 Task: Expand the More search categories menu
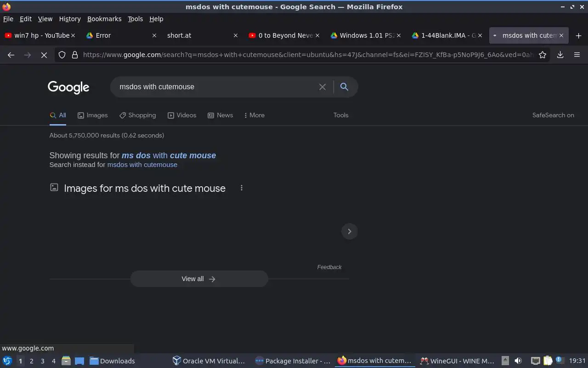coord(254,115)
